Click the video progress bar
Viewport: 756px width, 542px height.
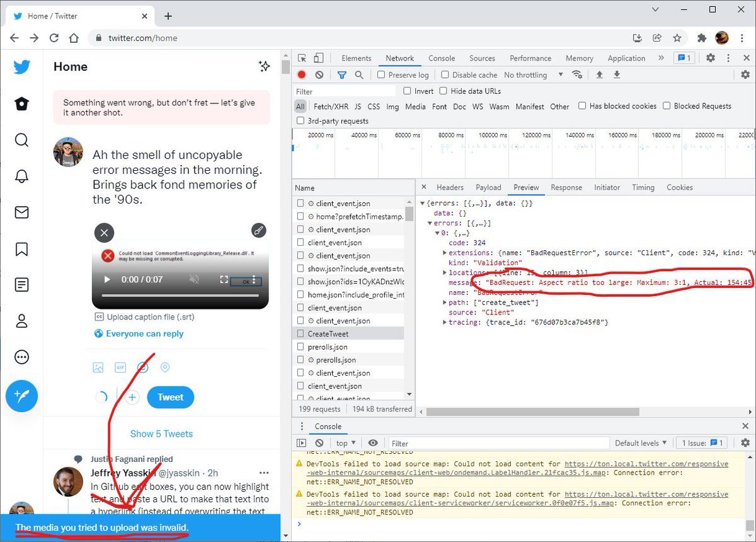pyautogui.click(x=180, y=296)
